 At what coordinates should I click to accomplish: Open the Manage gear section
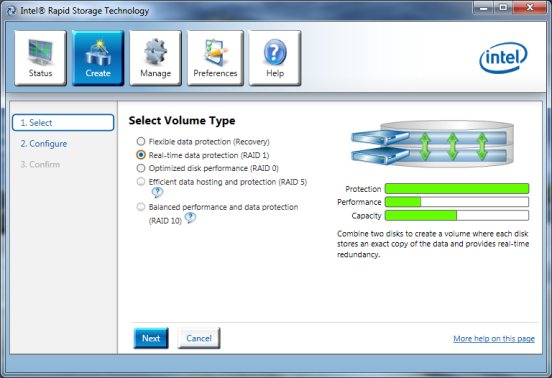(156, 58)
